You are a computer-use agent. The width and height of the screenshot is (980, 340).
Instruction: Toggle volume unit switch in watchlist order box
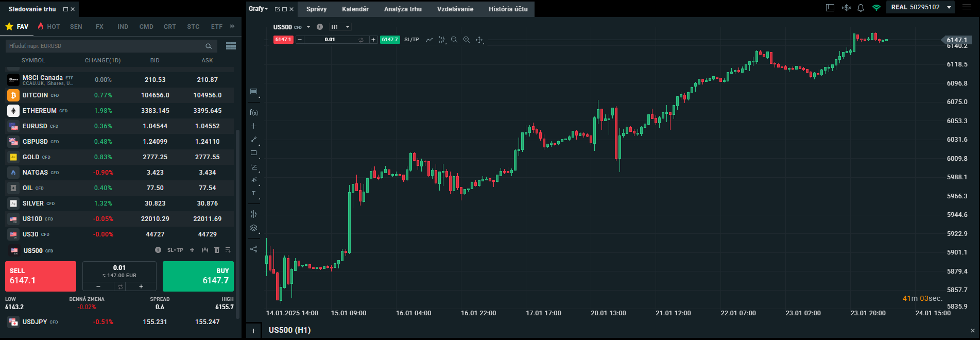point(119,286)
